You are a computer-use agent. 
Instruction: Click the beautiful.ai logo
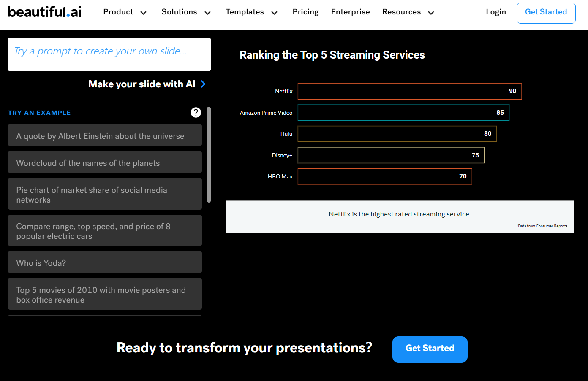click(x=44, y=12)
